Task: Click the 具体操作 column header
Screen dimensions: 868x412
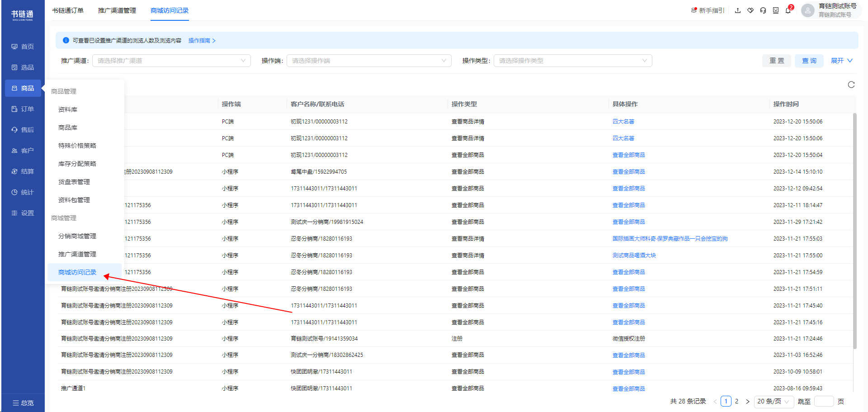Action: click(625, 104)
